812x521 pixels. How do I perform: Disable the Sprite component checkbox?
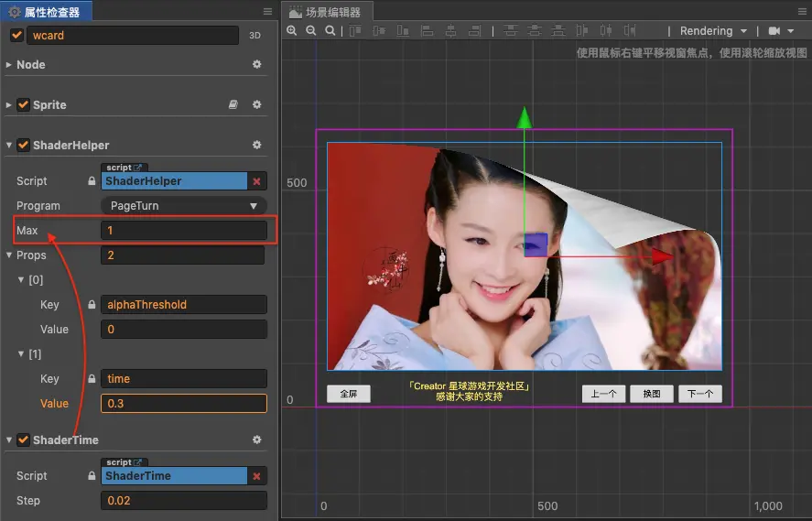(x=23, y=105)
